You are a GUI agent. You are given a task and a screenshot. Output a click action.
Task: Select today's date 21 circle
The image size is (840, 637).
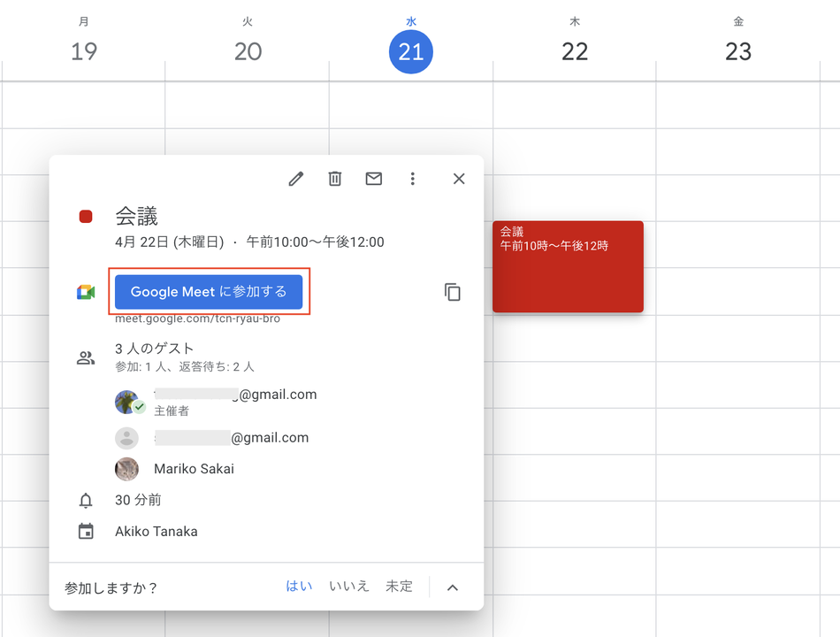click(411, 51)
